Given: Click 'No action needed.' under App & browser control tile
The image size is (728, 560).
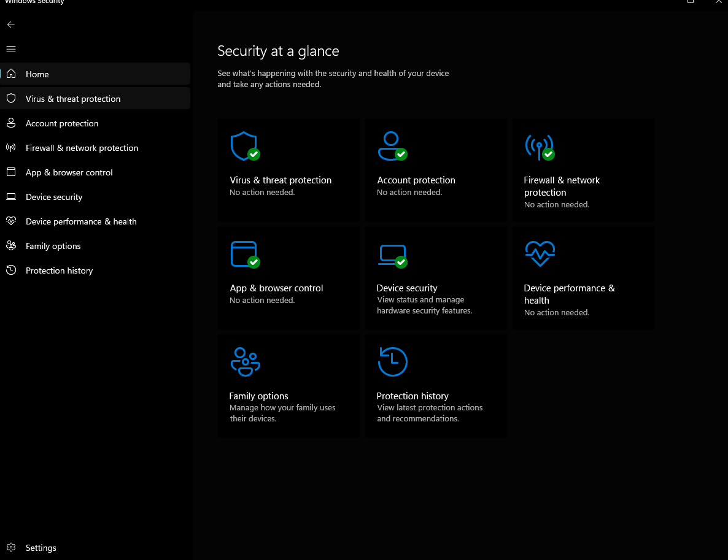Looking at the screenshot, I should coord(262,300).
